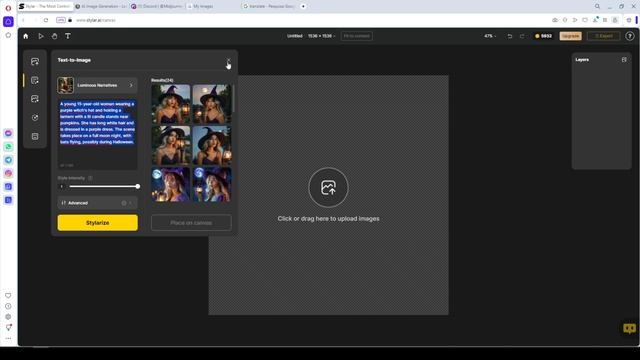Image resolution: width=640 pixels, height=360 pixels.
Task: Click the undo arrow icon
Action: click(509, 36)
